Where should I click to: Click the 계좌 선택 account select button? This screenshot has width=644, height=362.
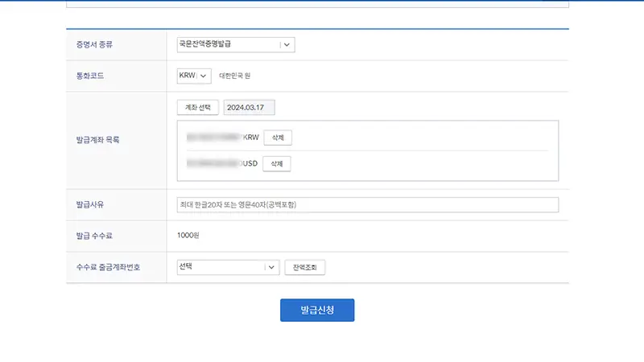click(x=197, y=108)
